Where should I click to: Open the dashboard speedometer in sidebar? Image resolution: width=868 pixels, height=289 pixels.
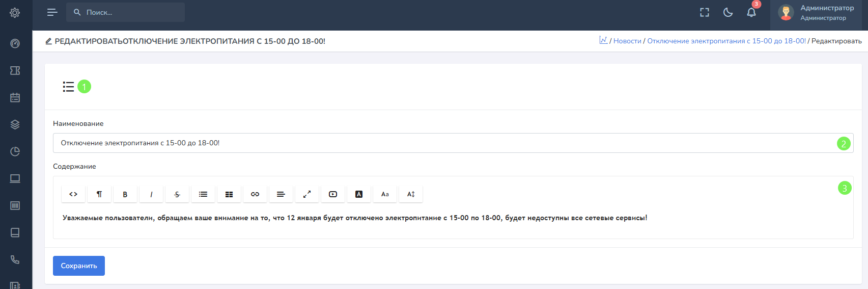coord(15,43)
